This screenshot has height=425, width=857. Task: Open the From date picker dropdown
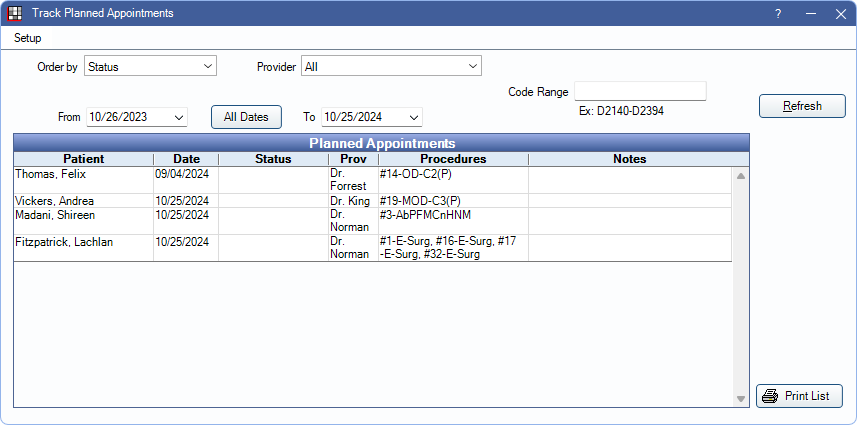click(179, 117)
